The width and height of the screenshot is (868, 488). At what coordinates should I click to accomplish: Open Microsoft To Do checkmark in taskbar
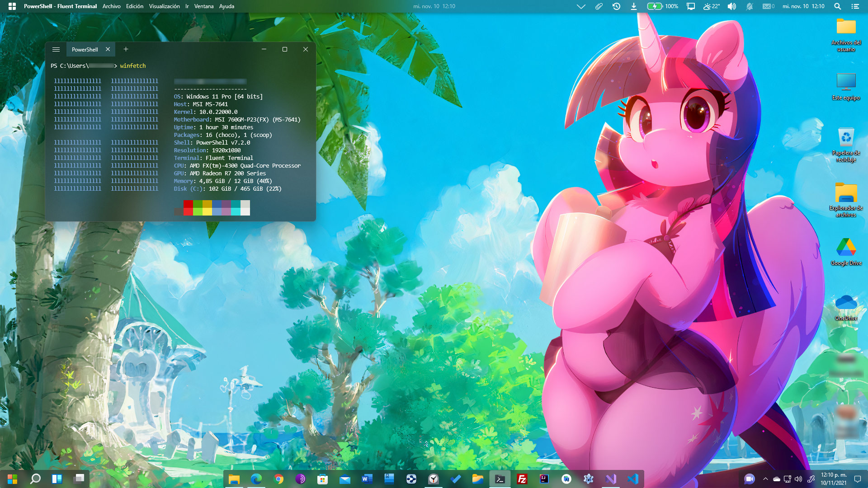click(456, 479)
